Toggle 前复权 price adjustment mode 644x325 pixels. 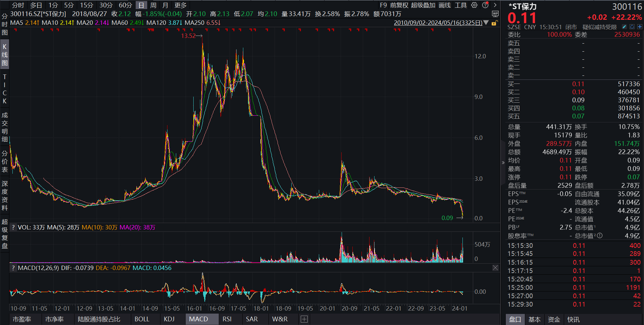point(399,5)
